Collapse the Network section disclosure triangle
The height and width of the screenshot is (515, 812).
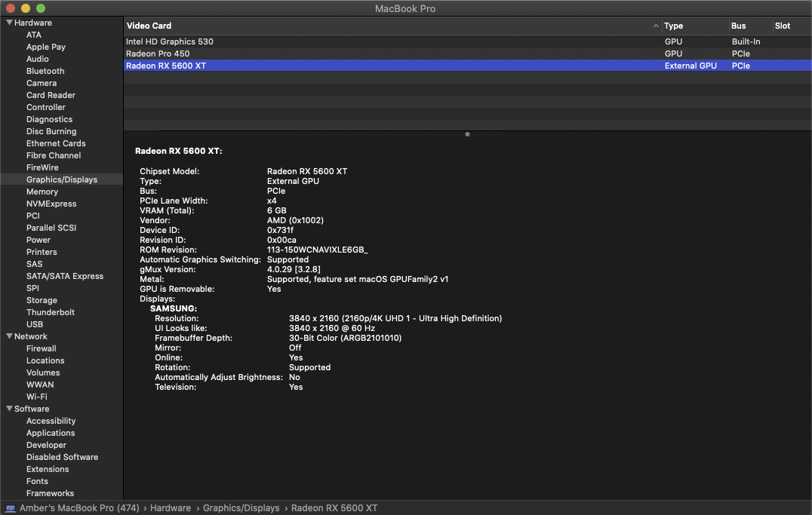tap(9, 336)
